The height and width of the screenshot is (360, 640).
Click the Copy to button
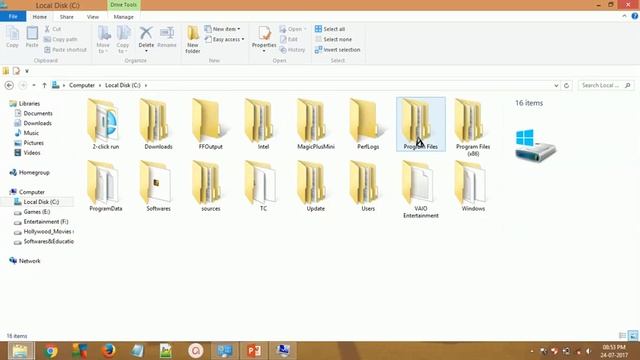pos(123,40)
